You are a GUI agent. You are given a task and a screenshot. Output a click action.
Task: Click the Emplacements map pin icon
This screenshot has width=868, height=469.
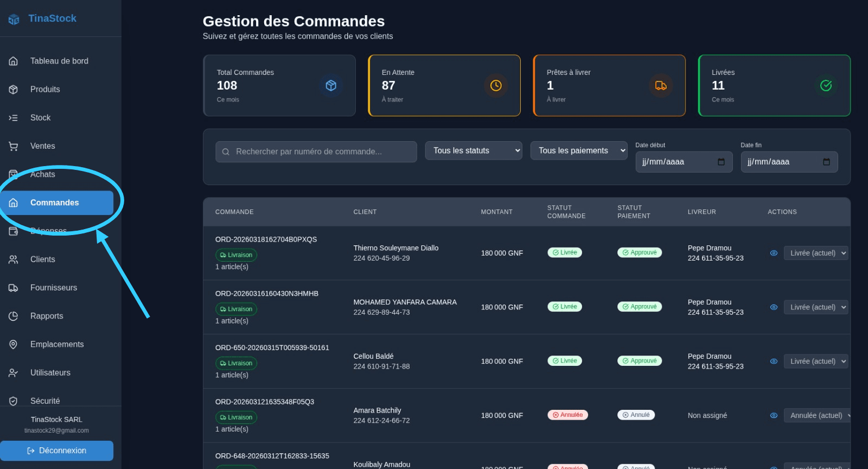(x=14, y=344)
